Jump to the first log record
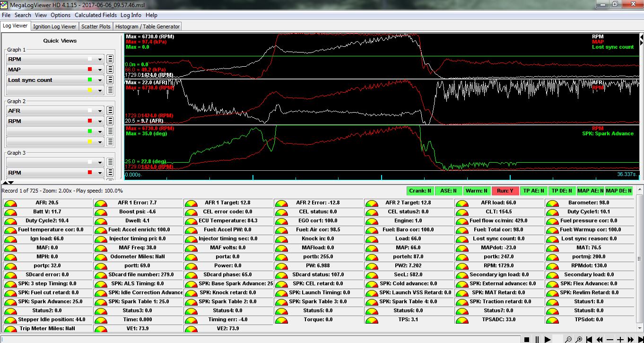Viewport: 644px width, 343px height. [589, 339]
